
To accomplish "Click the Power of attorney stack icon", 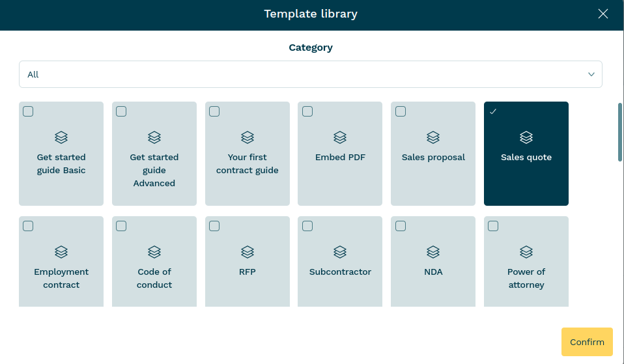I will 526,252.
